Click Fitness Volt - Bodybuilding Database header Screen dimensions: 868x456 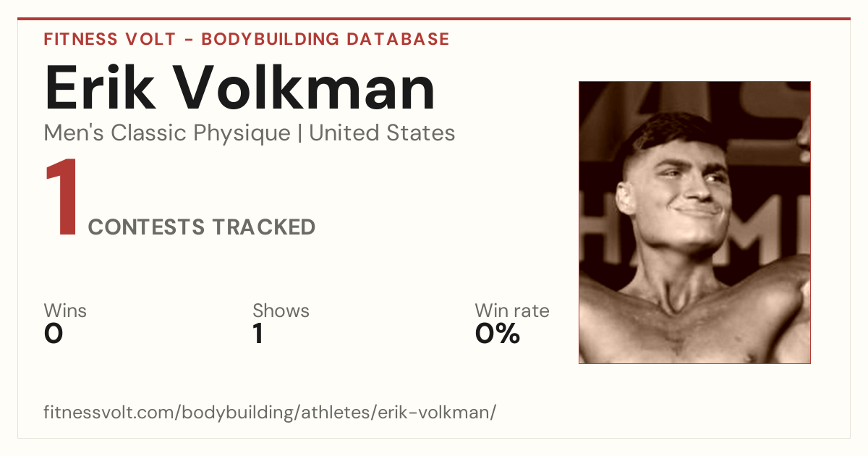tap(247, 39)
